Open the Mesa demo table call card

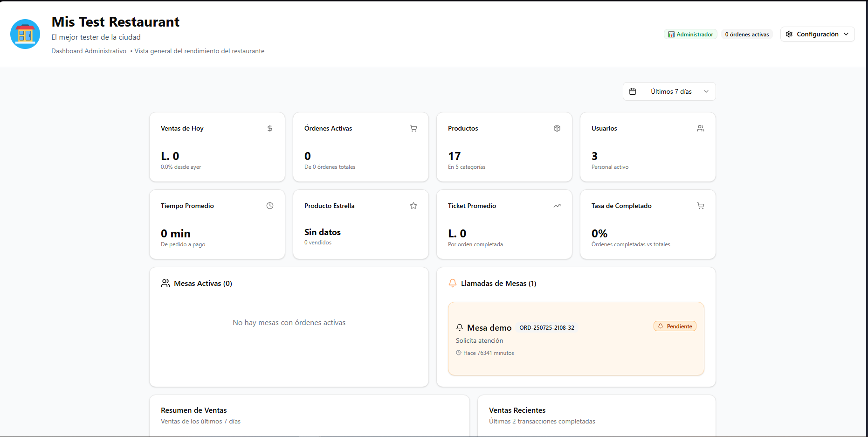576,339
